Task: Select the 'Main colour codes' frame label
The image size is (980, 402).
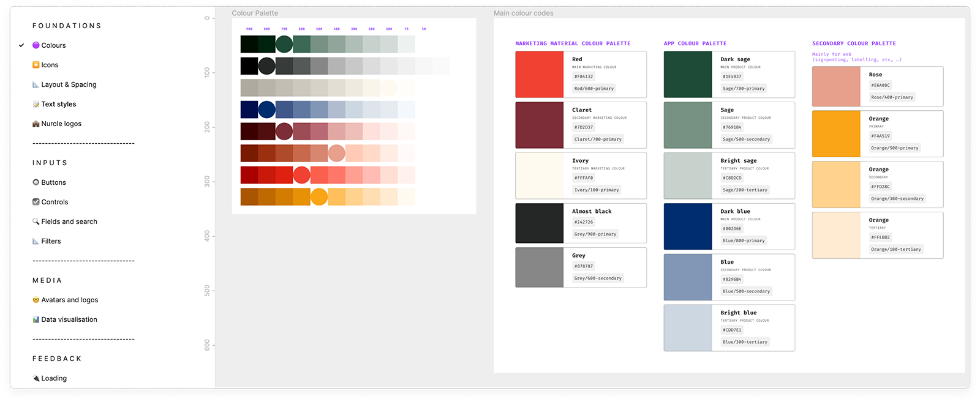Action: tap(524, 13)
